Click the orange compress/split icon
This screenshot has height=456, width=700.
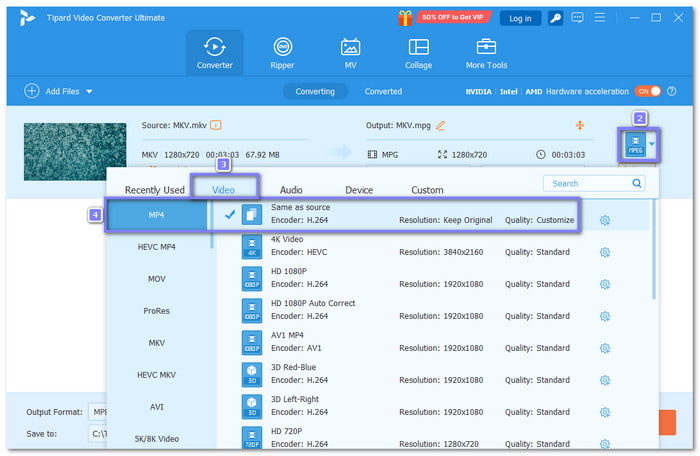pos(579,125)
